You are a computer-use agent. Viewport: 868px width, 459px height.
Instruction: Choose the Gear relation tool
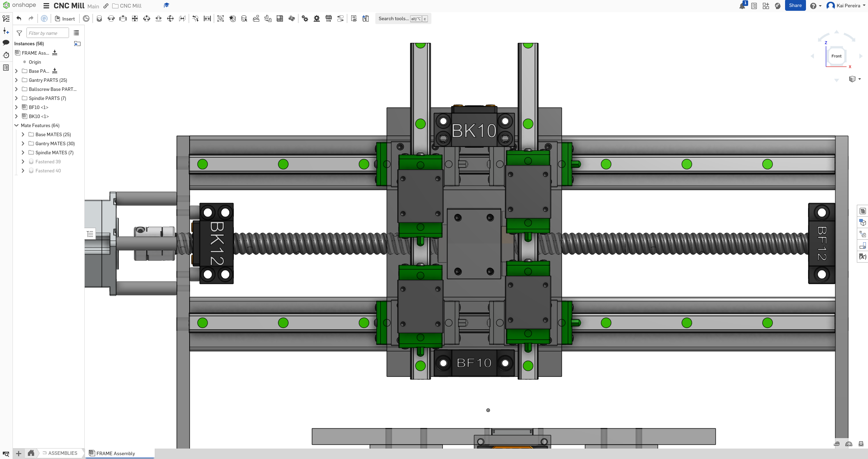(305, 19)
